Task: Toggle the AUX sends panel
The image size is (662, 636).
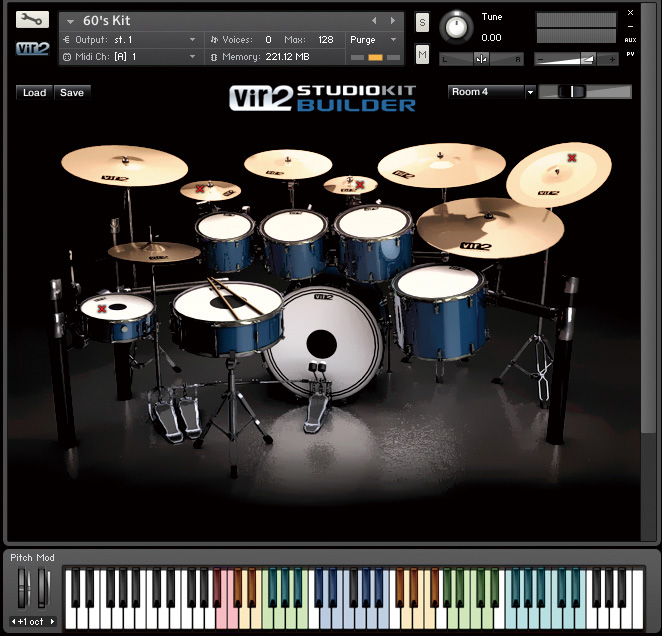Action: click(x=630, y=40)
